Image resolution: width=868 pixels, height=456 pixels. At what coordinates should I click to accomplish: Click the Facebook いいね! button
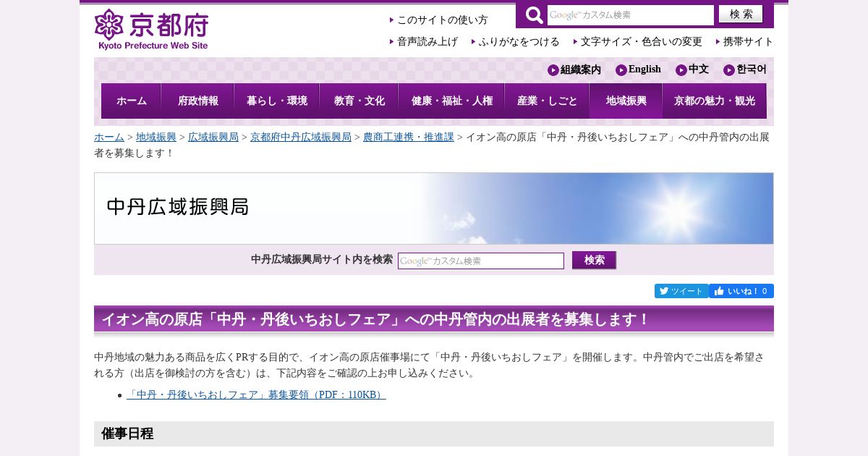741,291
